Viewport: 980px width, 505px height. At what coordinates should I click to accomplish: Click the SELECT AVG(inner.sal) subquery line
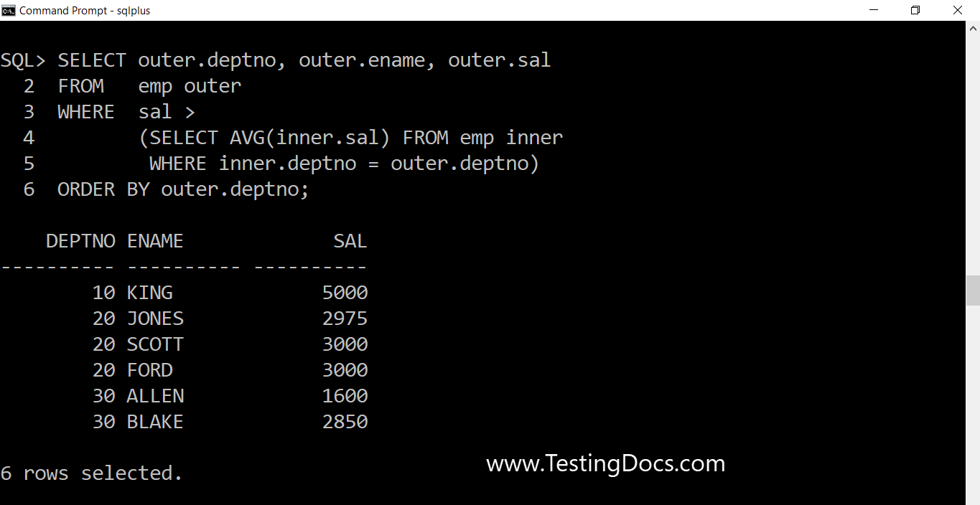pos(351,138)
